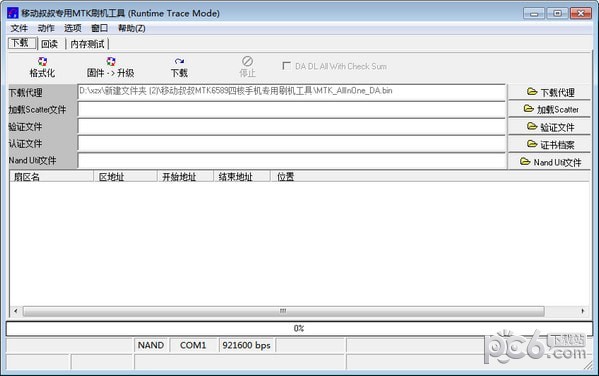
Task: Click the horizontal scrollbar thumb
Action: 283,311
